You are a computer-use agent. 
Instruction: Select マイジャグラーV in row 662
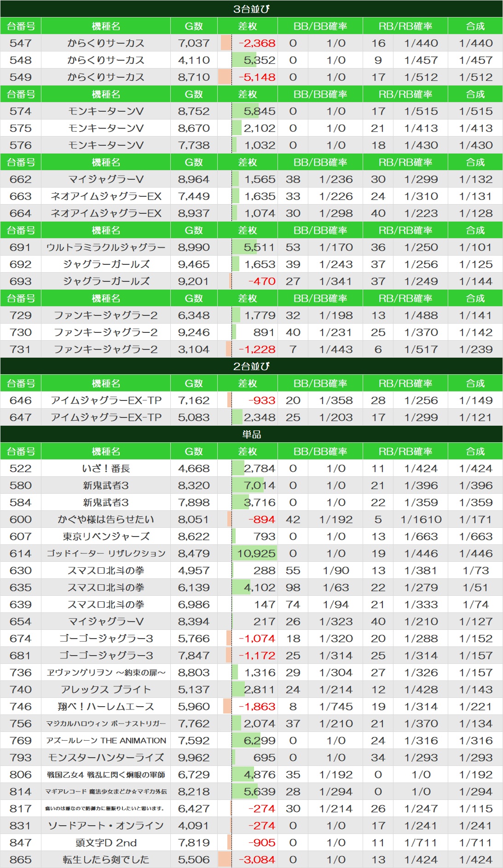[106, 179]
